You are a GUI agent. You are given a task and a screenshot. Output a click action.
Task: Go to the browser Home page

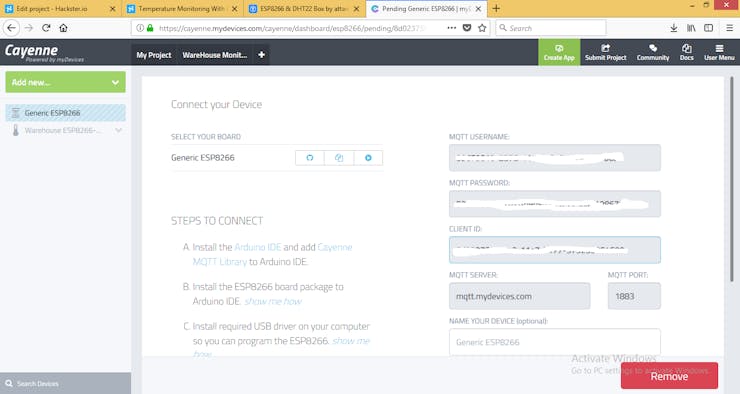(x=63, y=28)
